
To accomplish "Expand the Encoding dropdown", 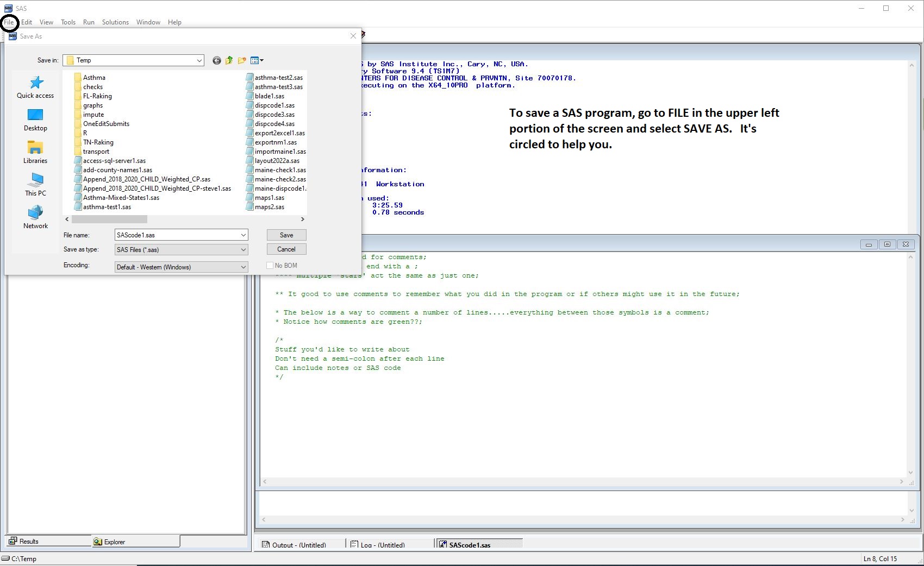I will (243, 267).
